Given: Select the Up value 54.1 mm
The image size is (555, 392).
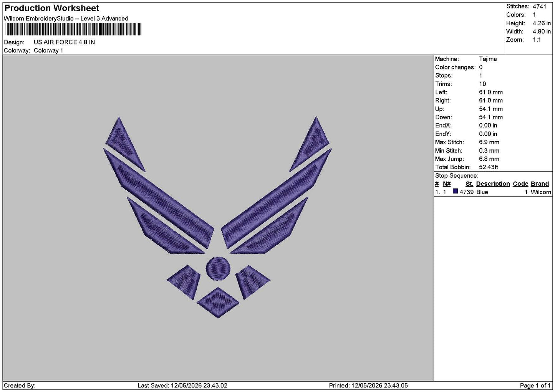Looking at the screenshot, I should (491, 109).
